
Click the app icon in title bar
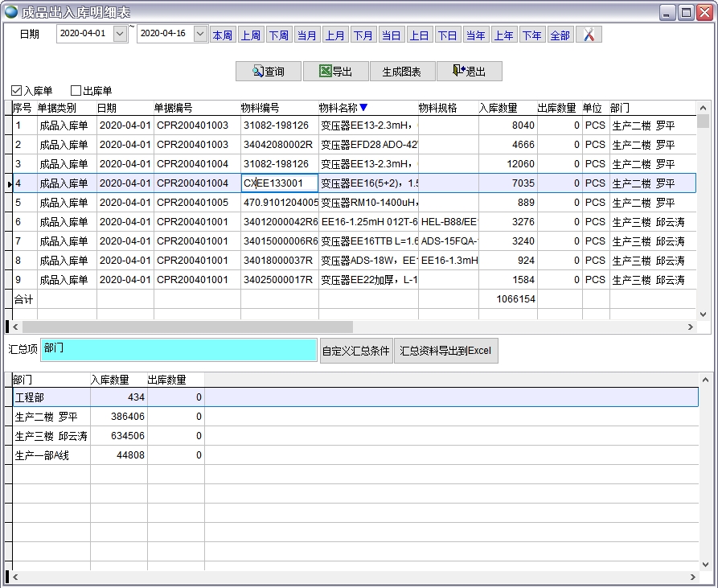coord(11,12)
